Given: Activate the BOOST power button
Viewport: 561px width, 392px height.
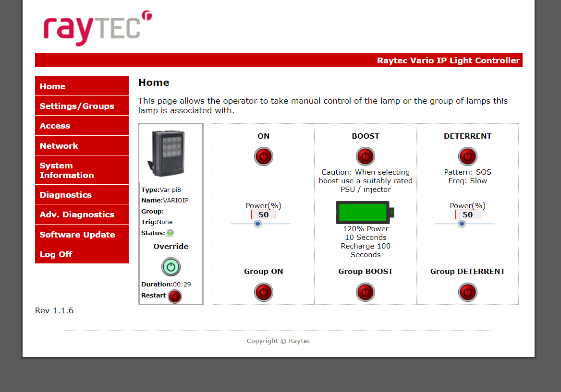Looking at the screenshot, I should [365, 156].
